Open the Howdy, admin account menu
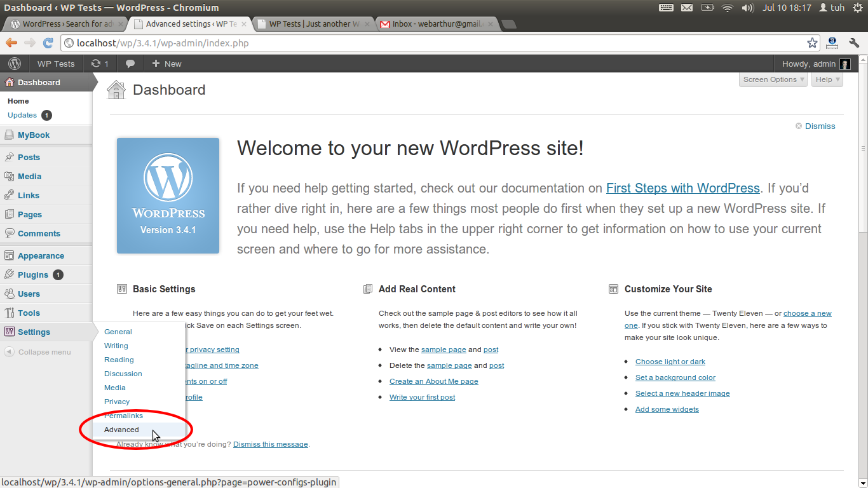 tap(816, 64)
